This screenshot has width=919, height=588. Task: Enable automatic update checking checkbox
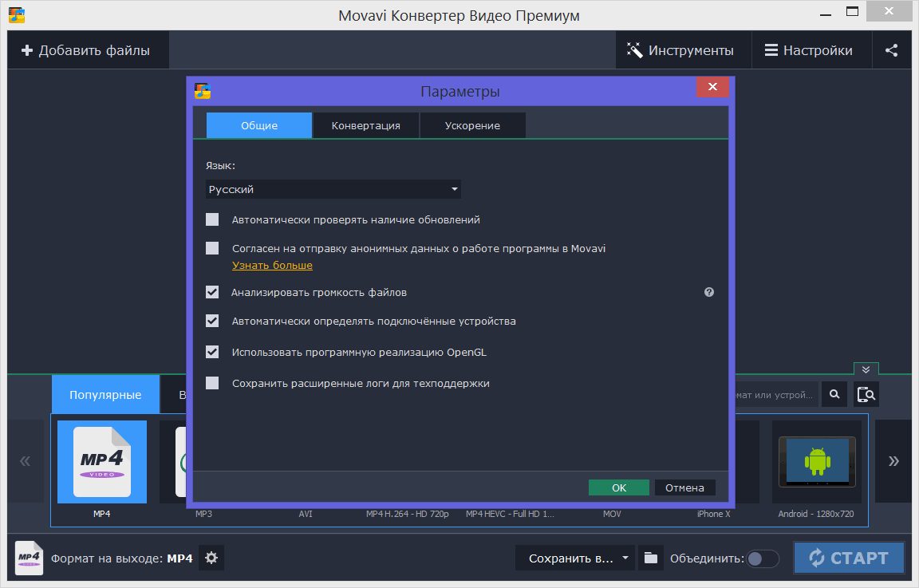pos(212,219)
